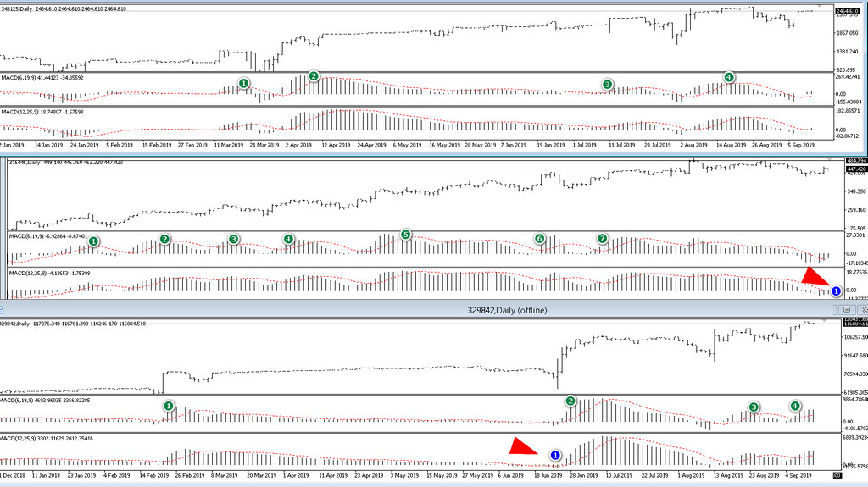Click green marker 6 in middle chart MACD panel
Screen dimensions: 868x487
click(540, 239)
